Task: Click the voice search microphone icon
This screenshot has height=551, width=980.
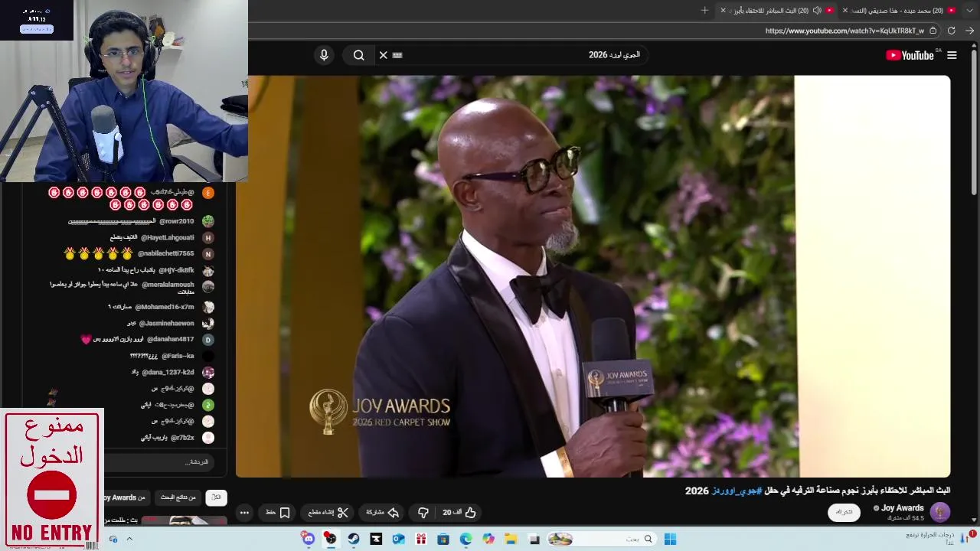Action: [x=324, y=55]
